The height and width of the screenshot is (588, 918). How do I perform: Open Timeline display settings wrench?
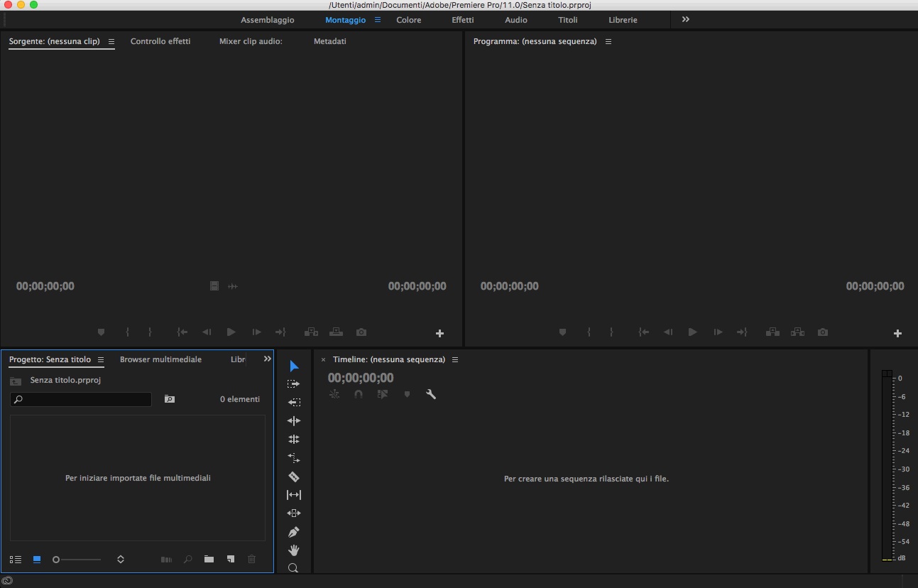coord(431,394)
